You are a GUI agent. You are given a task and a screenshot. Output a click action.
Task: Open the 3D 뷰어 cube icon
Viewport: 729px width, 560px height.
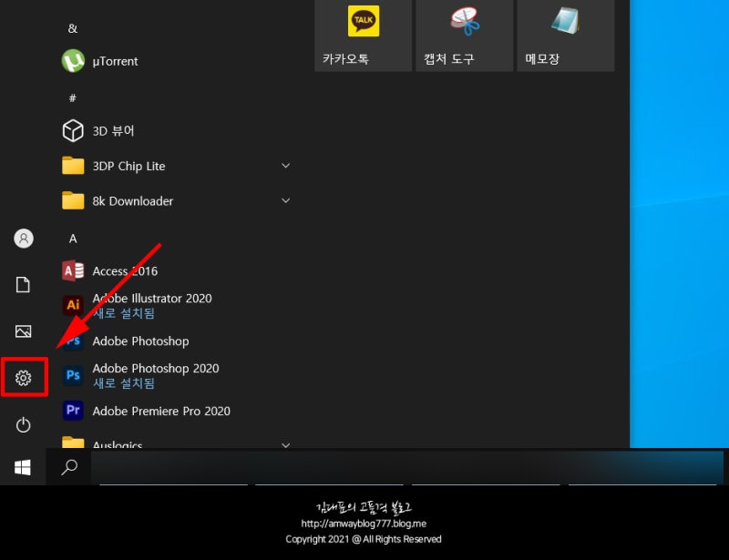[x=73, y=130]
